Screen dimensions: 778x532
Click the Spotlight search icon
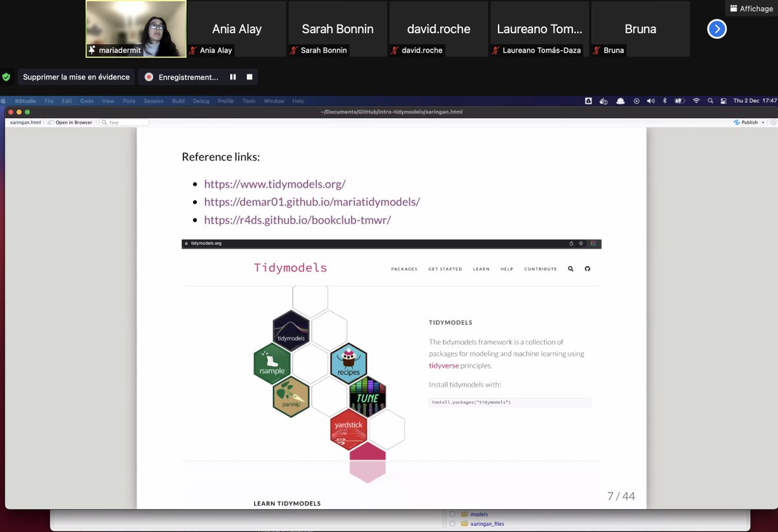click(711, 101)
